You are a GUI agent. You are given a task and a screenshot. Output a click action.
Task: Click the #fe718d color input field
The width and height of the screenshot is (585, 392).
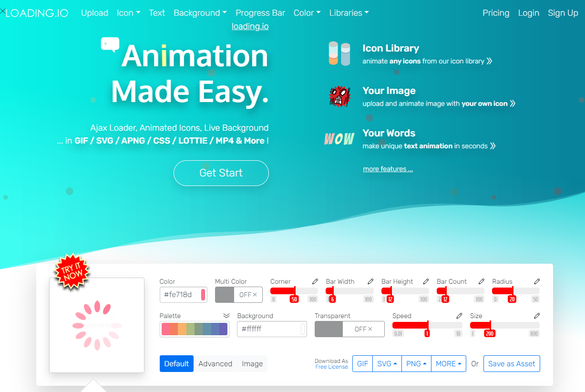pyautogui.click(x=183, y=295)
